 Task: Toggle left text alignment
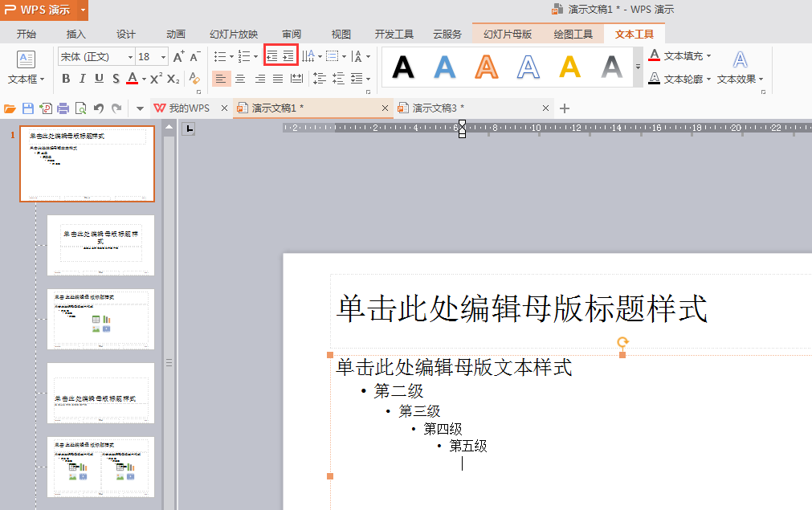[x=221, y=78]
